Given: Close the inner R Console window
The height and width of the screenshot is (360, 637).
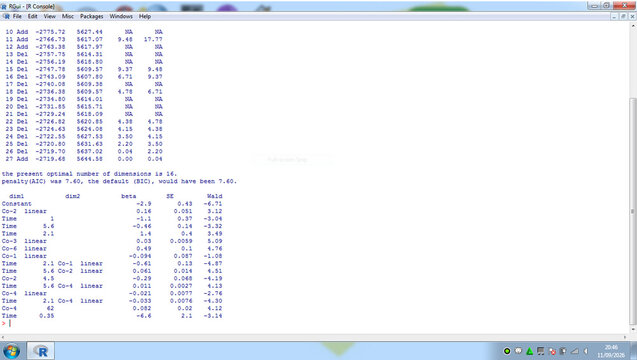Looking at the screenshot, I should pos(632,16).
